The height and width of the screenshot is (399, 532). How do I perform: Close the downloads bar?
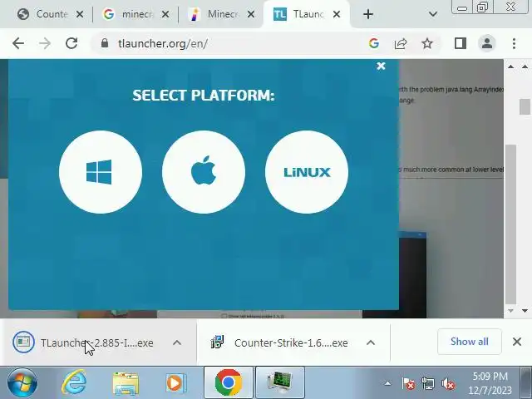click(517, 342)
